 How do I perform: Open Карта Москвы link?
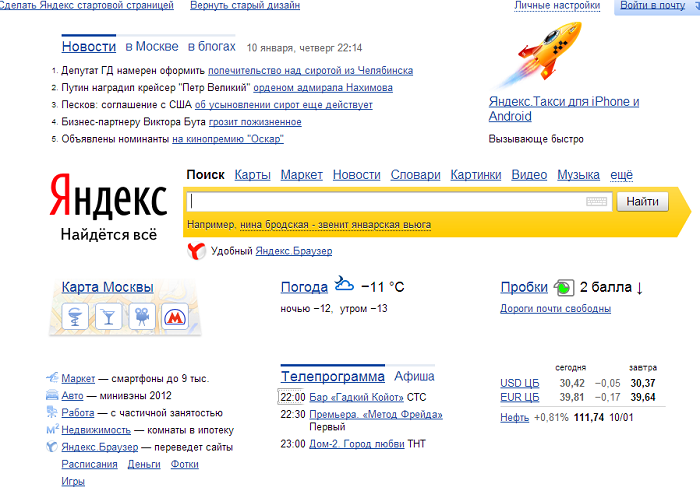pyautogui.click(x=108, y=287)
